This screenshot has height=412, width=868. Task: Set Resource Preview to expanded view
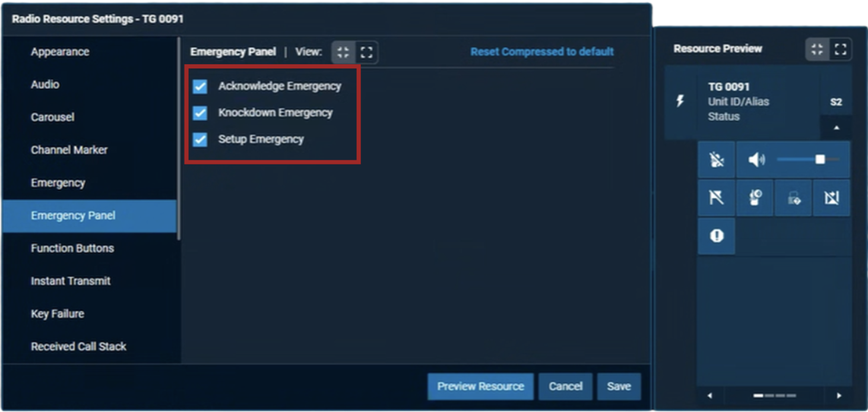(x=840, y=49)
